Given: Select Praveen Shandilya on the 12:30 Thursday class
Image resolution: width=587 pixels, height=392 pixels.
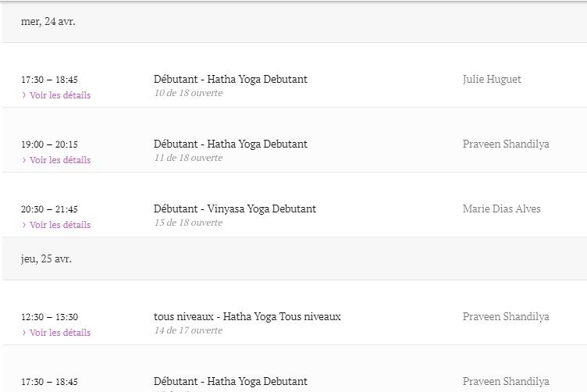Looking at the screenshot, I should (506, 317).
